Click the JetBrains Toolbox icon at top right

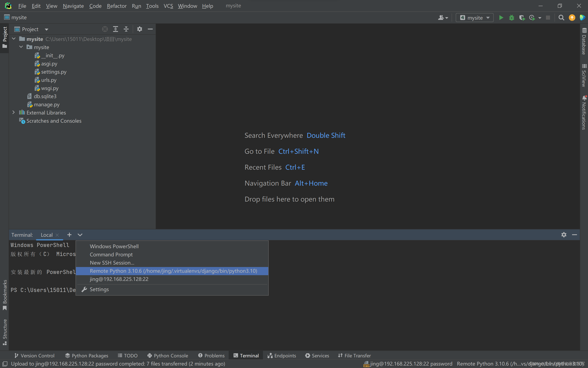pos(582,18)
